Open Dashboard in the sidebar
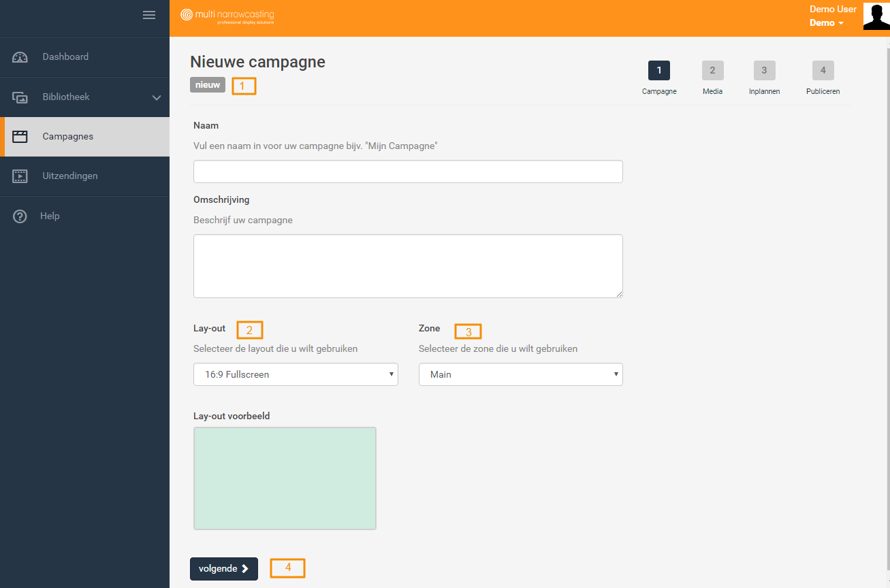The image size is (890, 588). [84, 57]
